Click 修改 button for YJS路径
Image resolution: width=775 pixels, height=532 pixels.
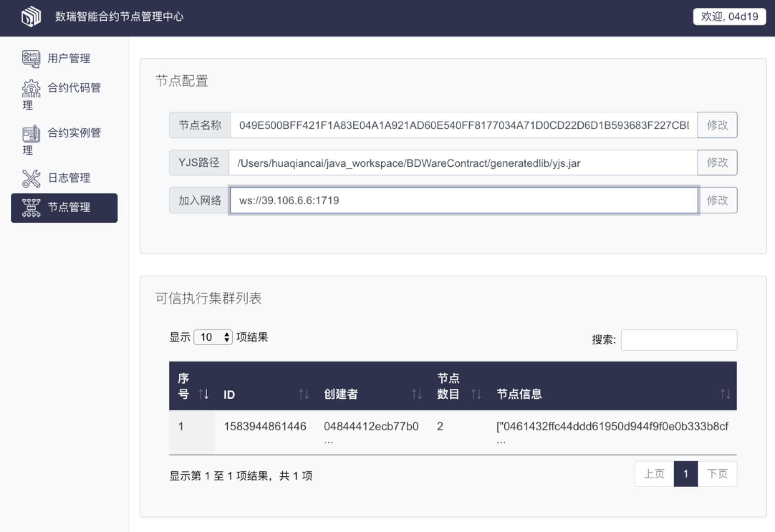717,163
